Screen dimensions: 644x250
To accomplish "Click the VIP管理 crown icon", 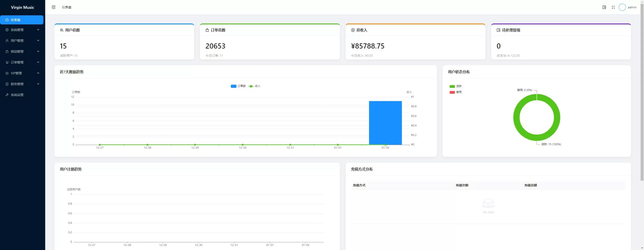I will (7, 73).
